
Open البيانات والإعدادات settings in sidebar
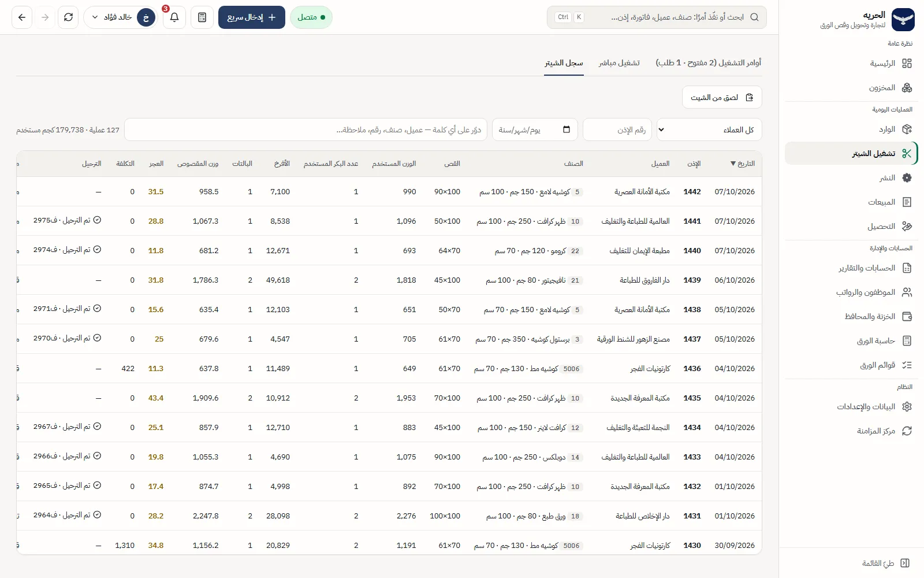[851, 407]
